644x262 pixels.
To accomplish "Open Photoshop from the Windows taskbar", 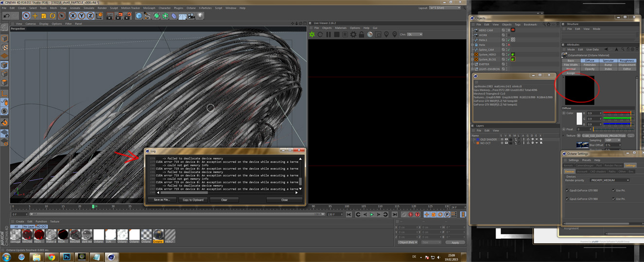I will (x=67, y=257).
